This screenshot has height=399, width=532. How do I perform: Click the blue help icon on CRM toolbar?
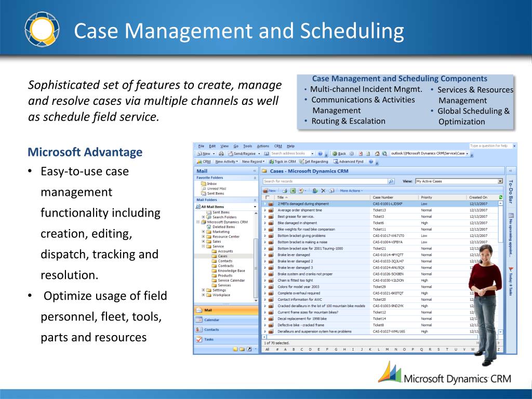coord(371,162)
